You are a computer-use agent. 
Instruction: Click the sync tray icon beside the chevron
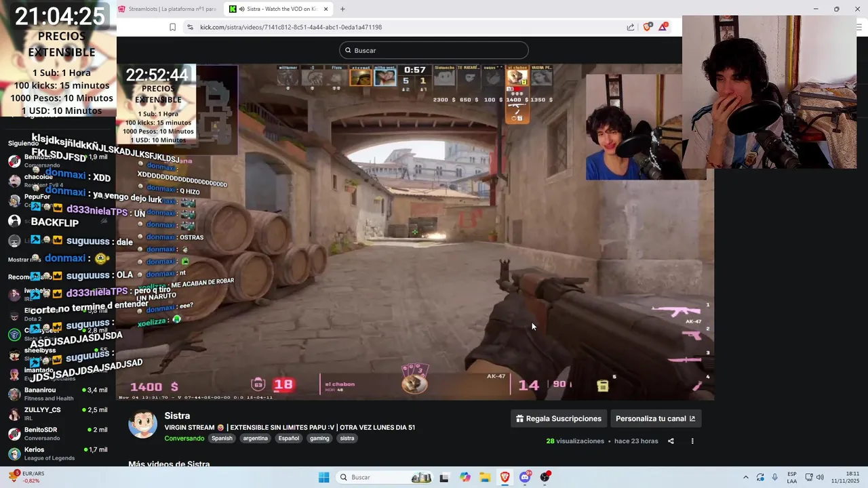pyautogui.click(x=760, y=477)
